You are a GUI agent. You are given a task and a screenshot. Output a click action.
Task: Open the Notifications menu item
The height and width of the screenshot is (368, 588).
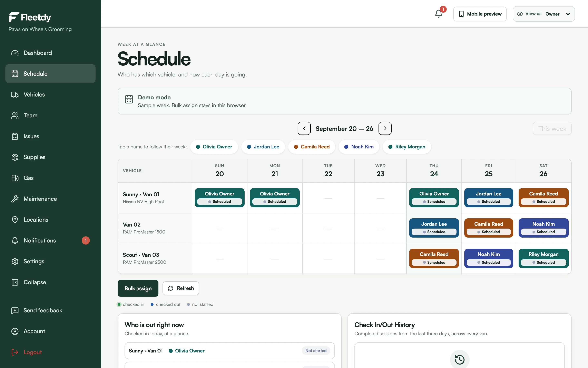pos(50,240)
